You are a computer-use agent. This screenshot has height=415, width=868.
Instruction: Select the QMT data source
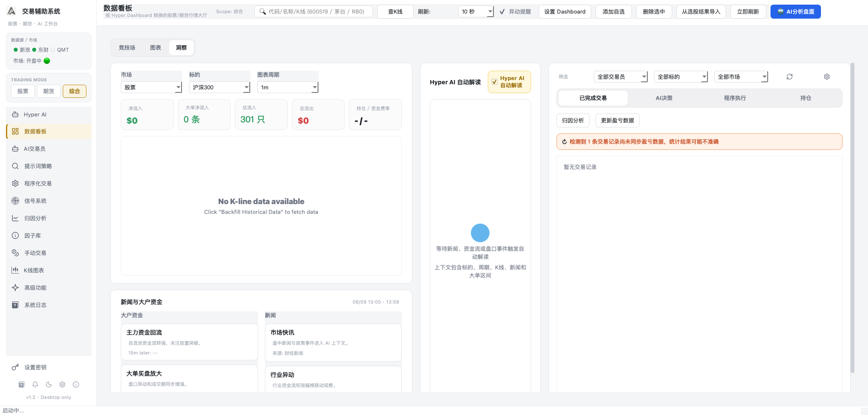[60, 50]
